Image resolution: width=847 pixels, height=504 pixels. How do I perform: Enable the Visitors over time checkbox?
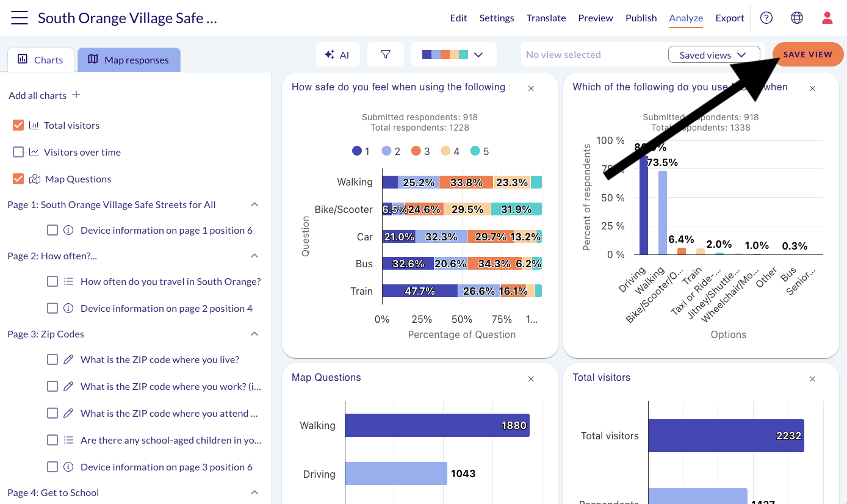(18, 152)
